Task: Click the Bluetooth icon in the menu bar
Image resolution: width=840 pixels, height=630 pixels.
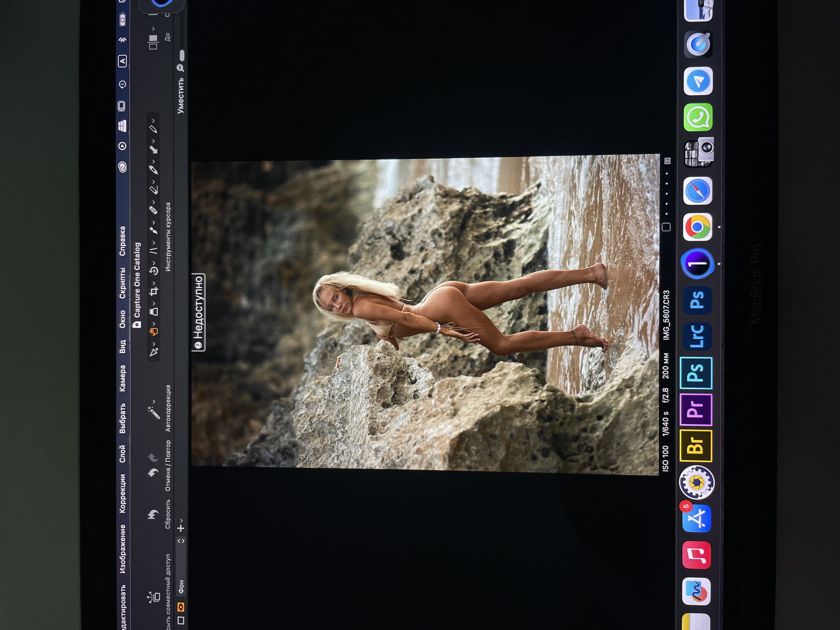Action: (122, 40)
